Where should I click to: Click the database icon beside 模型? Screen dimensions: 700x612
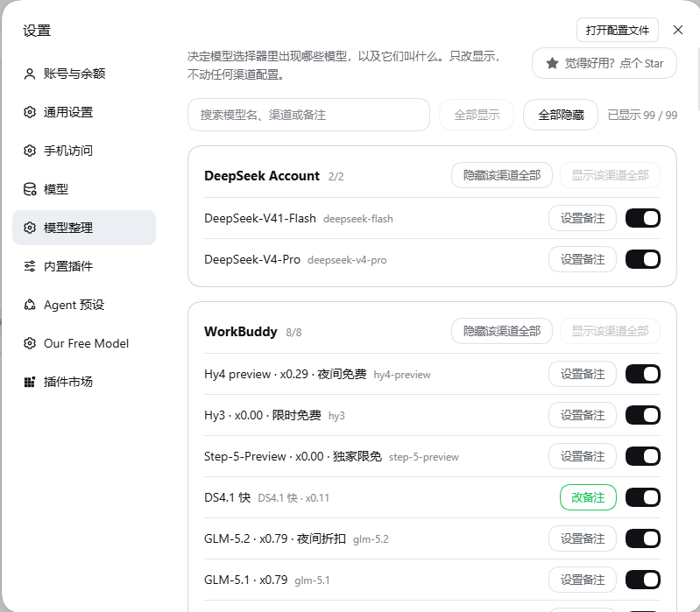point(30,189)
